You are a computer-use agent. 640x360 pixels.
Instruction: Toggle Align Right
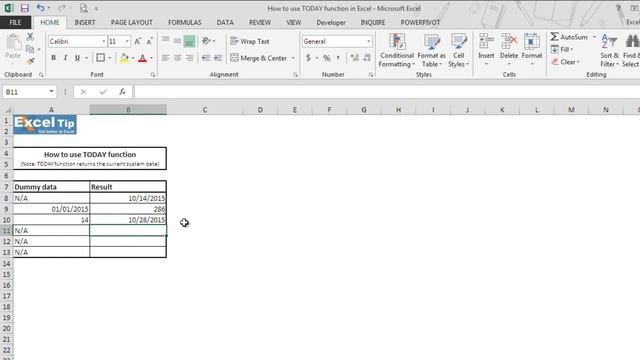(x=189, y=58)
